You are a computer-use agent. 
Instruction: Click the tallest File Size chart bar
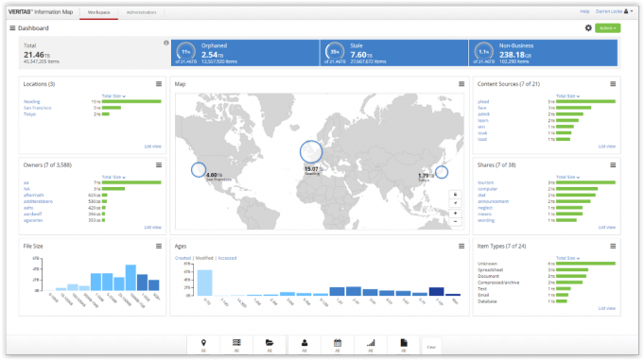point(131,278)
